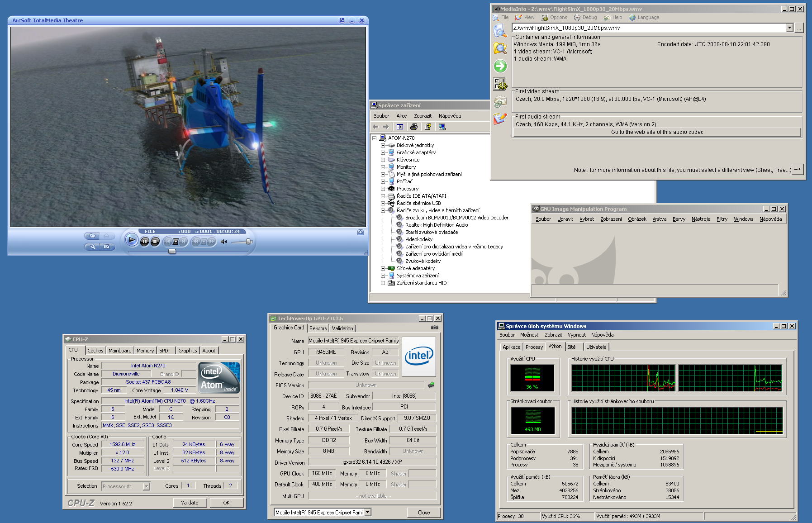Click the notepad-and-pencil icon in MediaInfo's sidebar
The image size is (812, 523).
coord(500,119)
